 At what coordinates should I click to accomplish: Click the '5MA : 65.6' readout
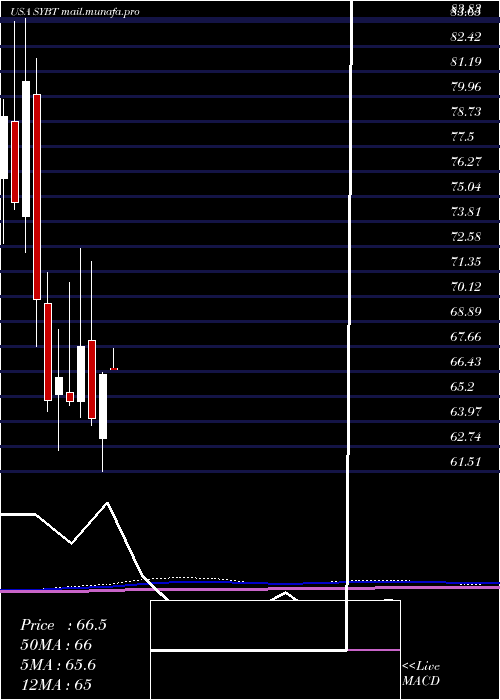coord(58,665)
